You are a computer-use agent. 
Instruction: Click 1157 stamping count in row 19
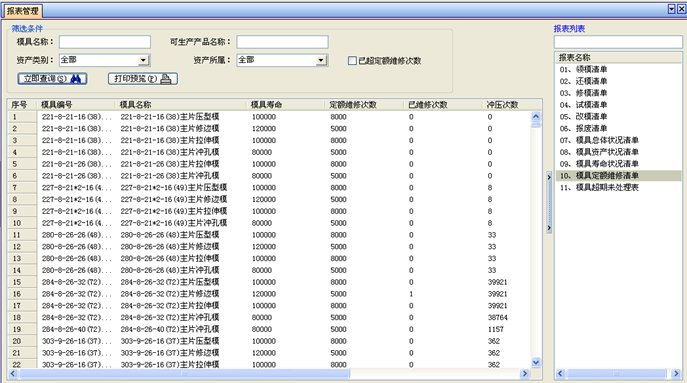pos(496,330)
